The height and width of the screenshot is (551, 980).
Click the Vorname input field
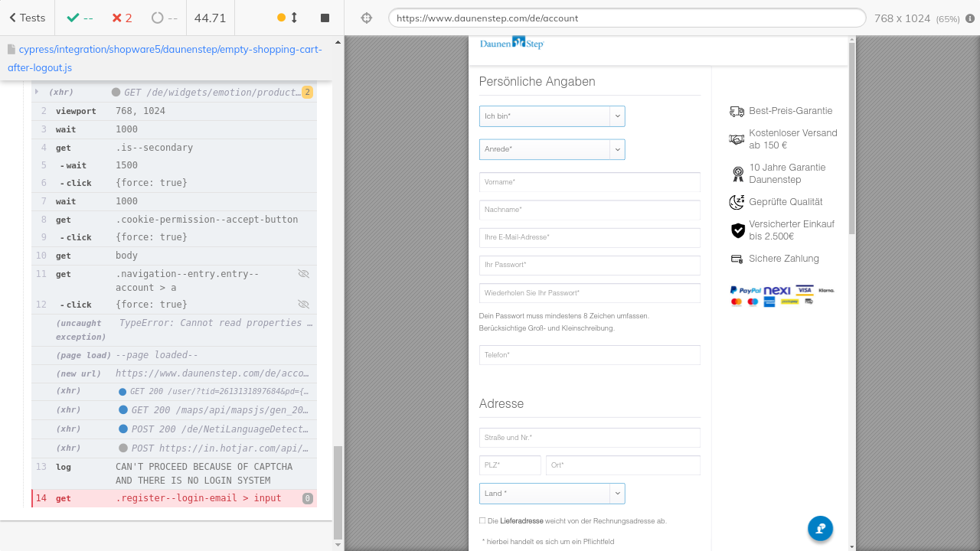[590, 182]
